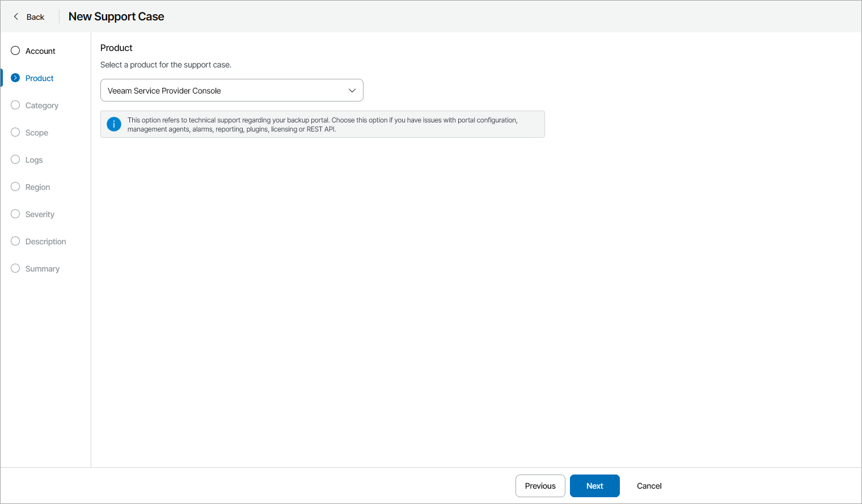Click the blue info icon
Viewport: 862px width, 504px height.
click(114, 124)
